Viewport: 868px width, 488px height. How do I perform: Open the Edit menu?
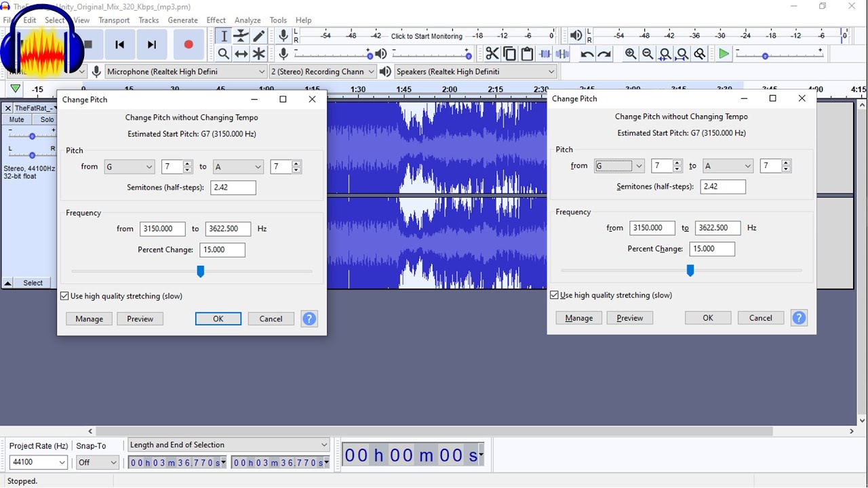pyautogui.click(x=30, y=20)
